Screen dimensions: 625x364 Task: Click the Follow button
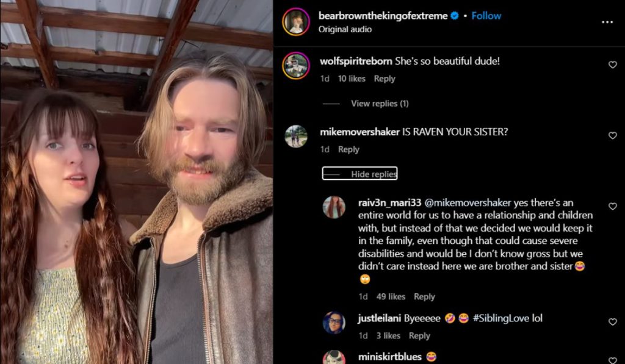[x=486, y=16]
